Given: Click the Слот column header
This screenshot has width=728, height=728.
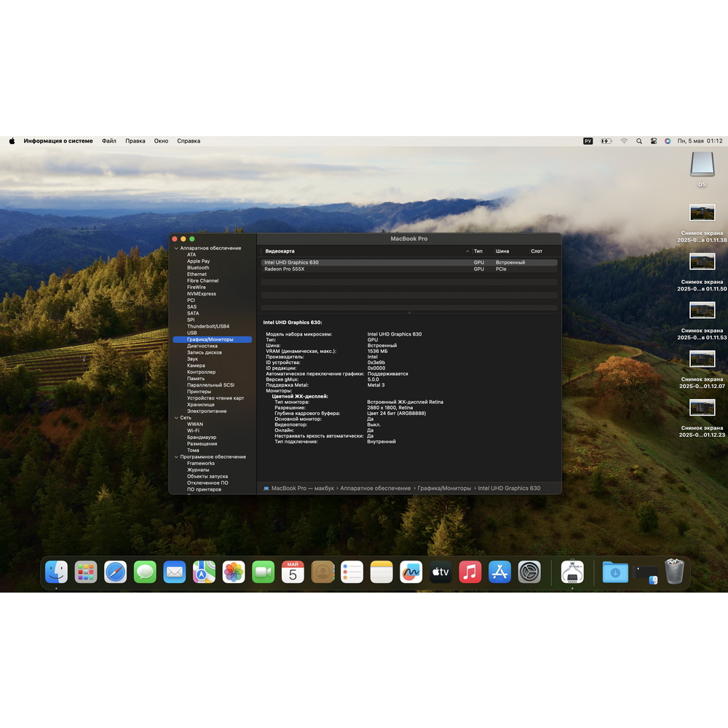Looking at the screenshot, I should pyautogui.click(x=537, y=251).
